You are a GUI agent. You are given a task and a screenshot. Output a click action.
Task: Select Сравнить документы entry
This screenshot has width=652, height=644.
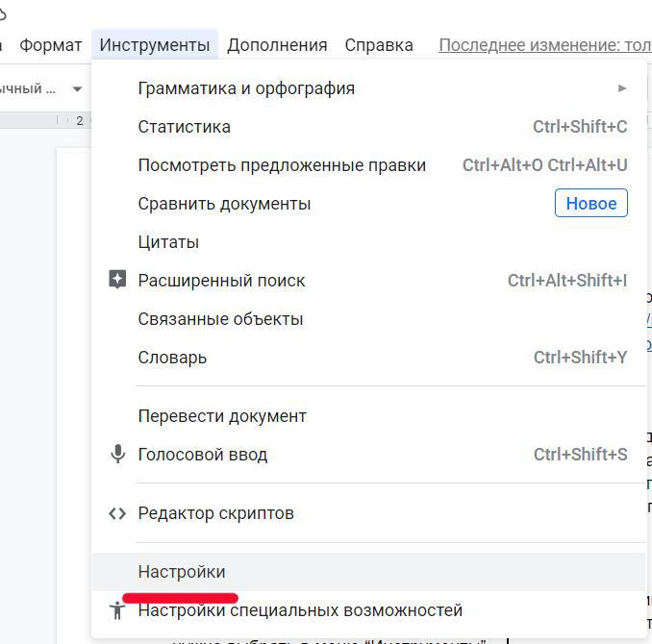pos(224,204)
